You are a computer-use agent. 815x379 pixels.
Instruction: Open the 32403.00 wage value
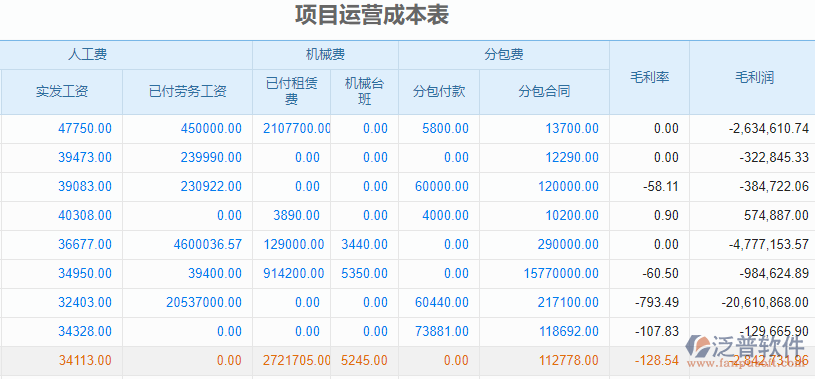tap(85, 303)
